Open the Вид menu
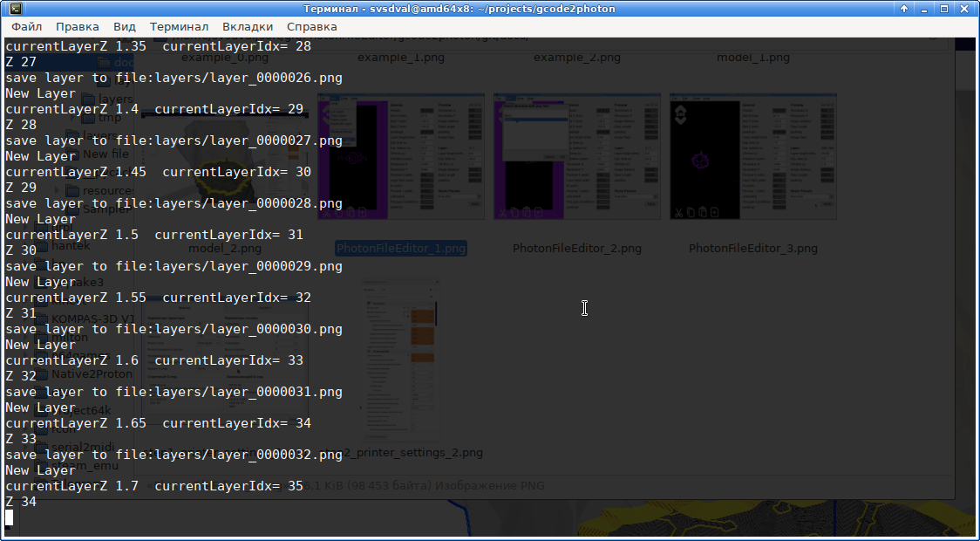The height and width of the screenshot is (541, 980). [125, 26]
